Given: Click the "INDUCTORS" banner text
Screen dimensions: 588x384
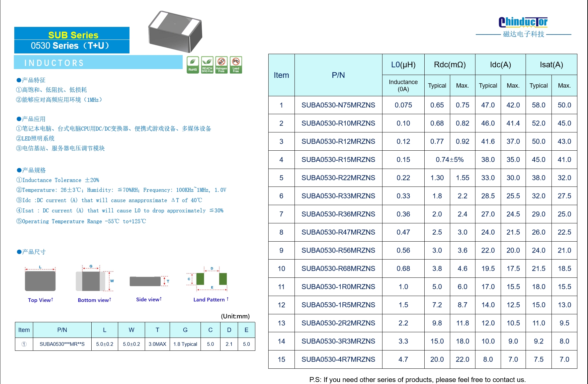Looking at the screenshot, I should pyautogui.click(x=54, y=63).
